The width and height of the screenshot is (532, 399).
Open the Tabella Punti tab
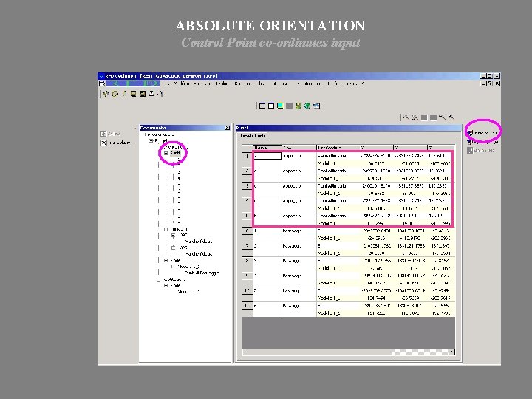[253, 136]
